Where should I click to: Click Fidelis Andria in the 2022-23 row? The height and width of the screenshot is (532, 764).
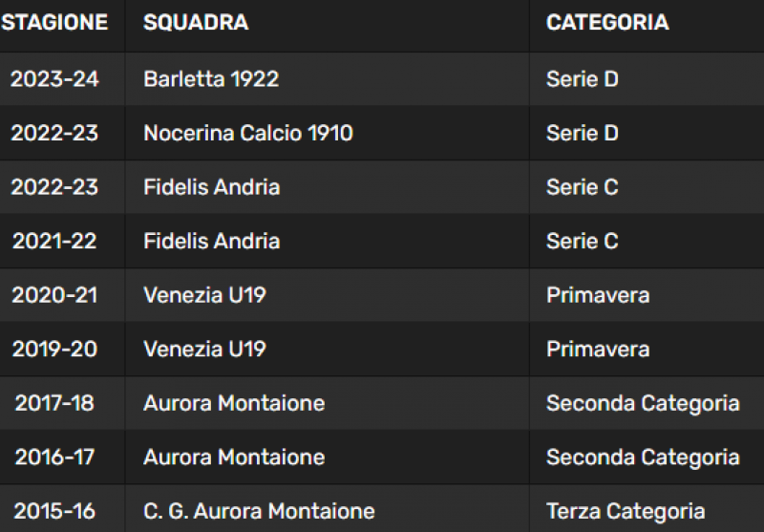[211, 187]
